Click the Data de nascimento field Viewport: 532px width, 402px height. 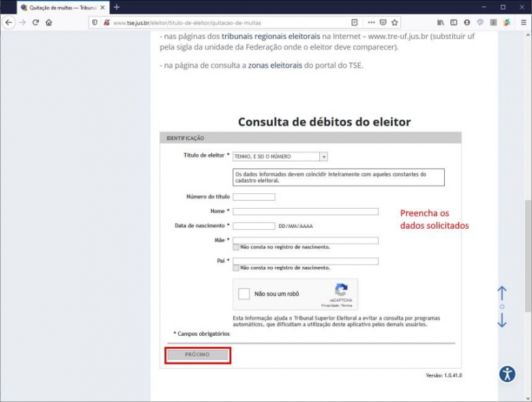click(x=254, y=226)
